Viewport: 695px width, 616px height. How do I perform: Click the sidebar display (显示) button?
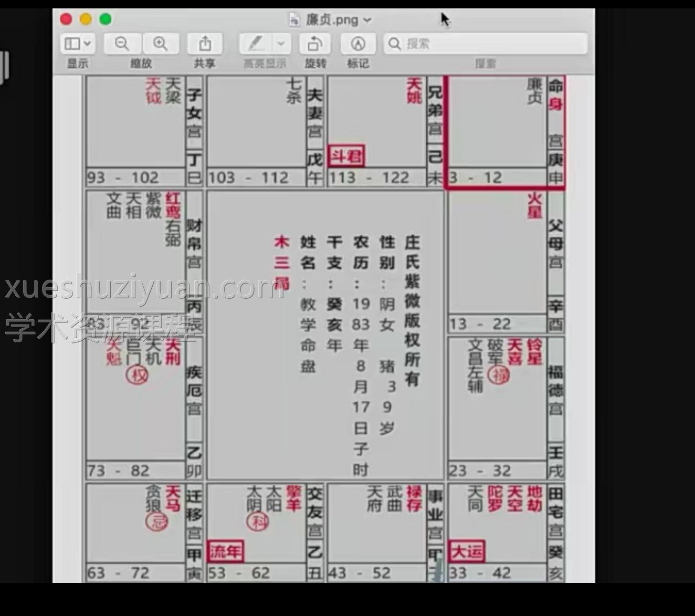pos(72,44)
